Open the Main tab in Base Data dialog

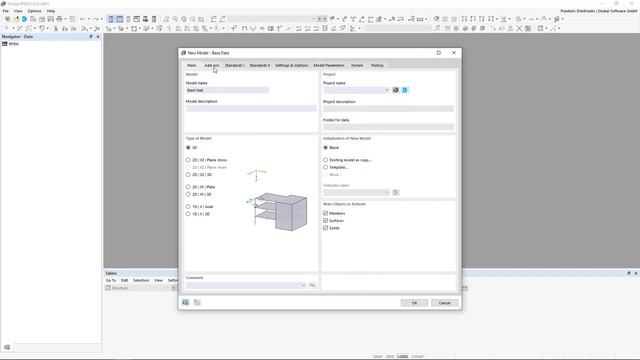pyautogui.click(x=191, y=65)
